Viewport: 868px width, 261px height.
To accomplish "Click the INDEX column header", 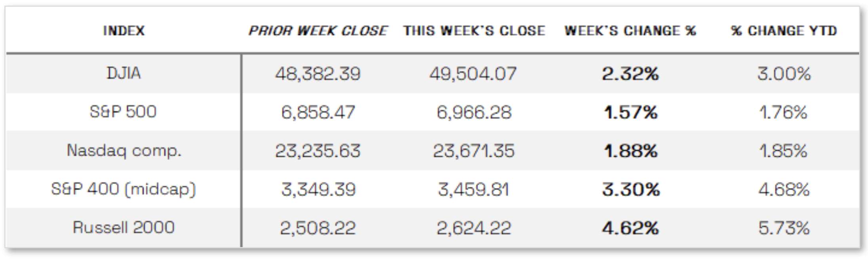I will tap(124, 31).
